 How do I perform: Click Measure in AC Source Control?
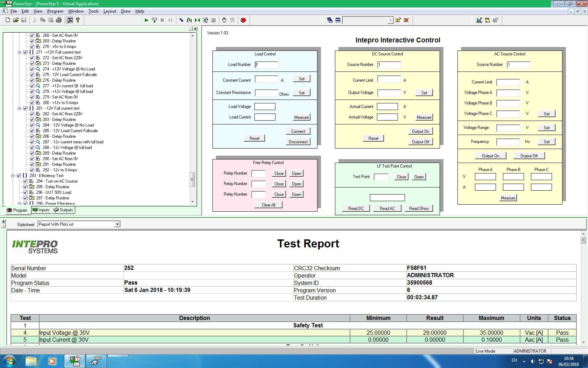point(508,198)
